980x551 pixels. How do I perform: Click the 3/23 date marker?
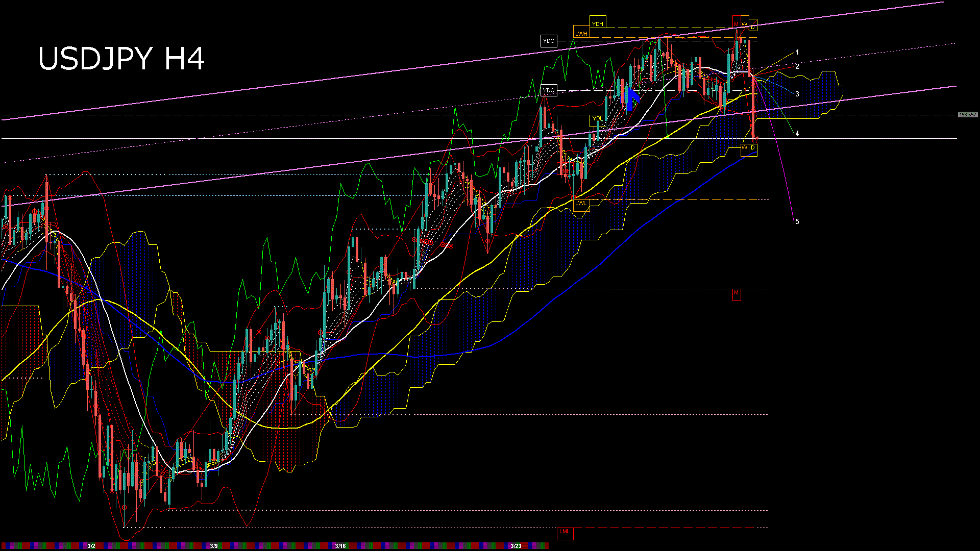click(516, 546)
